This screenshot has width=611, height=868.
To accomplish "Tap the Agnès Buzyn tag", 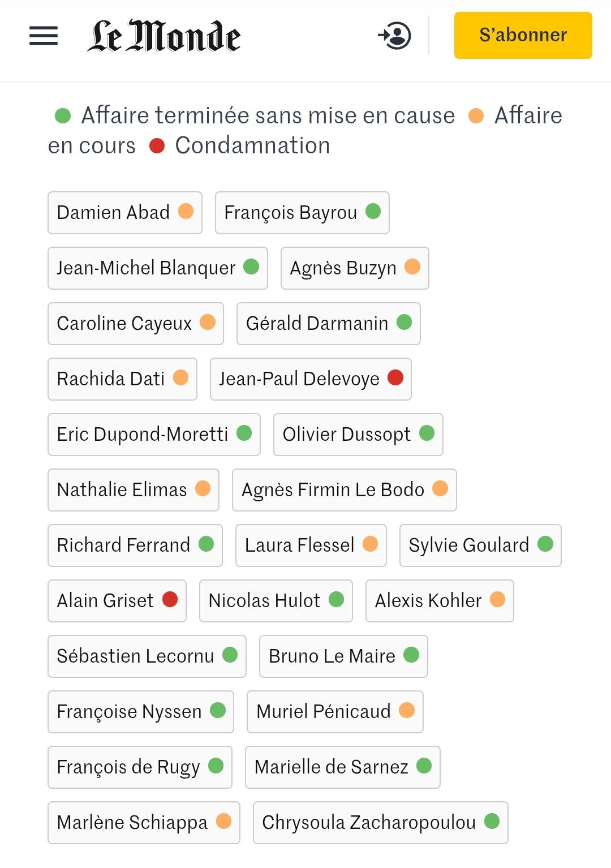I will 354,268.
